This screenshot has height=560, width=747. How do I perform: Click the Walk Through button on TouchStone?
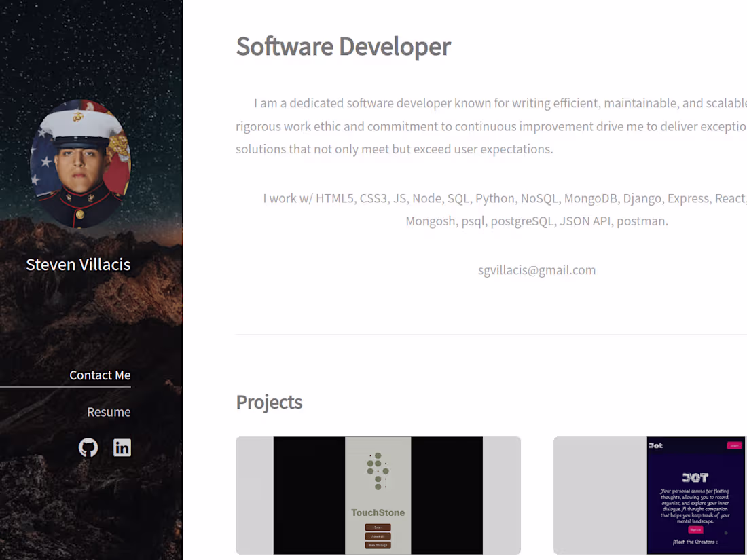pyautogui.click(x=378, y=545)
